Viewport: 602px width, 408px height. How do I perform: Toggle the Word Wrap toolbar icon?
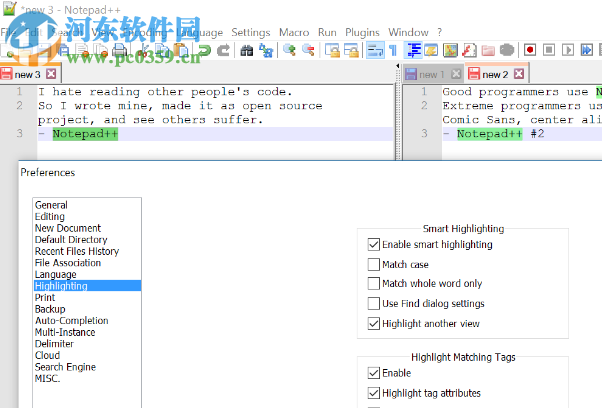(x=375, y=50)
